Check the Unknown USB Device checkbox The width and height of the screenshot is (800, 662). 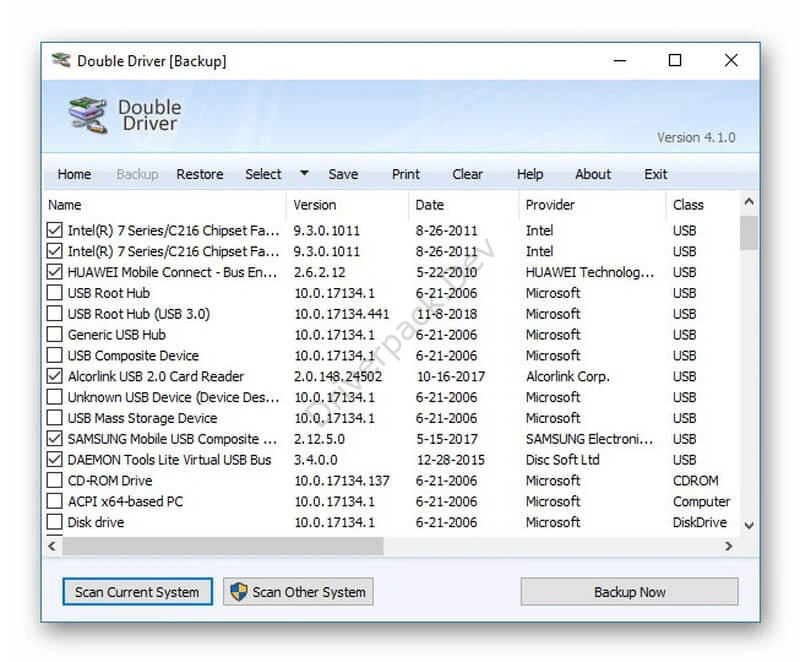pos(55,397)
